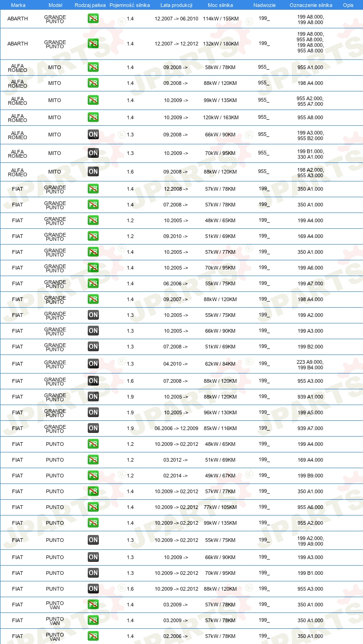
Task: Click production date 09.2010 ->
Action: click(x=176, y=236)
